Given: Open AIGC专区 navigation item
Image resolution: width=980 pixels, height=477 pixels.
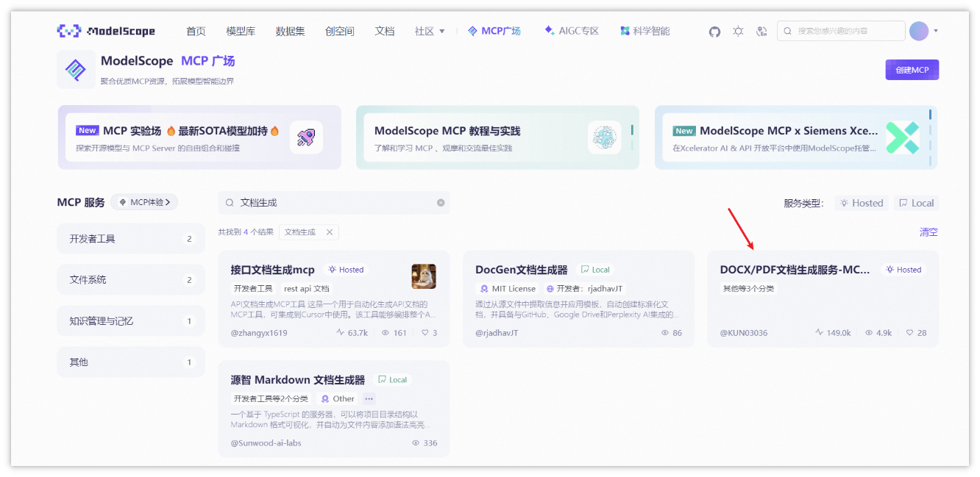Looking at the screenshot, I should (572, 31).
